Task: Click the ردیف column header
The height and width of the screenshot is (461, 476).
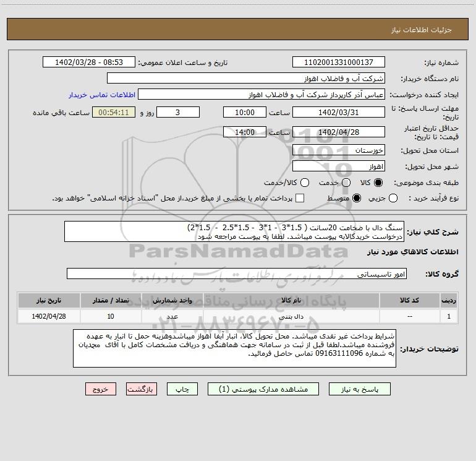Action: 449,301
